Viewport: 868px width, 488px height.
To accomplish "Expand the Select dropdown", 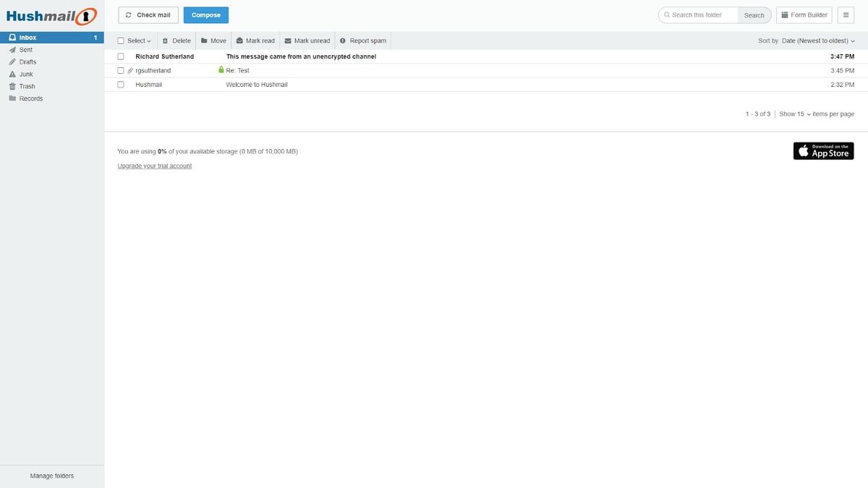I will pos(137,40).
